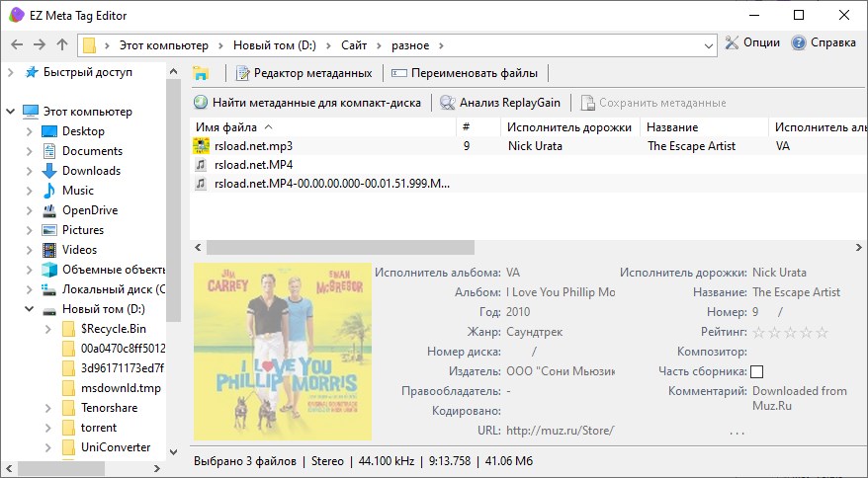Open Редактор метаданных tab
Viewport: 868px width, 478px height.
(x=304, y=73)
